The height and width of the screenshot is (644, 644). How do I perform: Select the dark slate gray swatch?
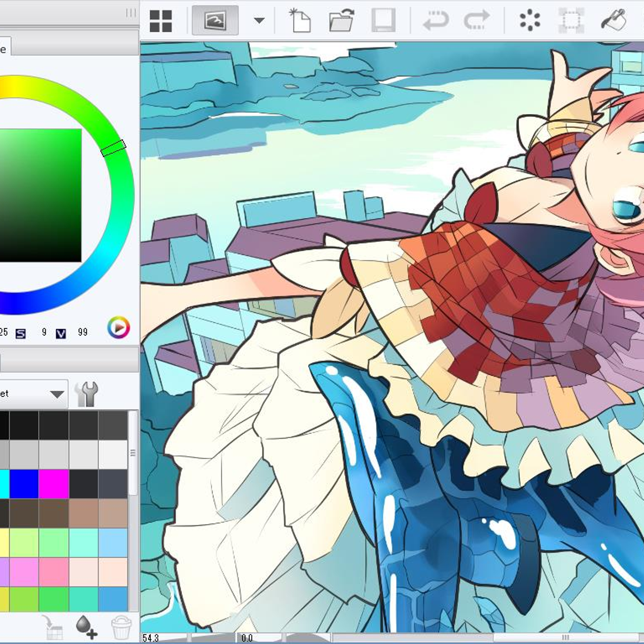(x=113, y=484)
